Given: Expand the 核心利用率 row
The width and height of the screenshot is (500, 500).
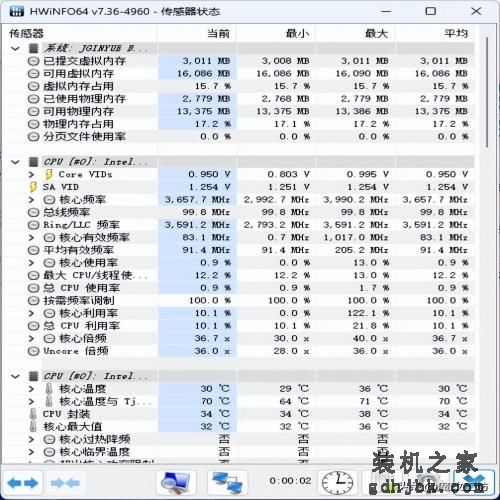Looking at the screenshot, I should 31,313.
